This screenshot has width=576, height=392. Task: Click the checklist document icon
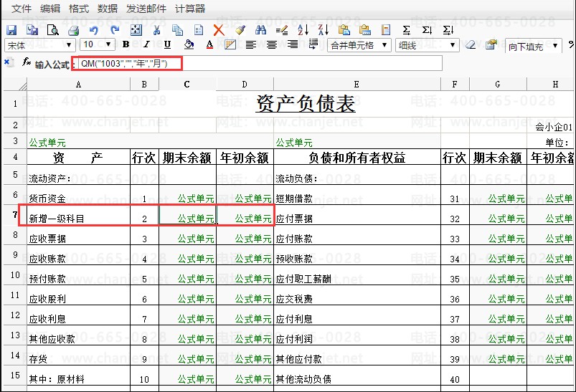point(199,30)
